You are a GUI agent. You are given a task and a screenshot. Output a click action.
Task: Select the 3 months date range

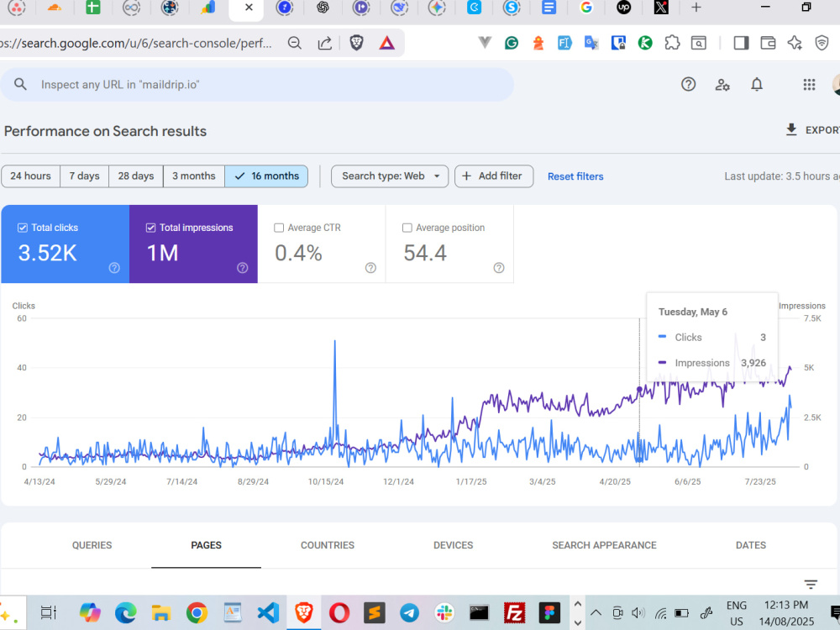click(x=193, y=176)
